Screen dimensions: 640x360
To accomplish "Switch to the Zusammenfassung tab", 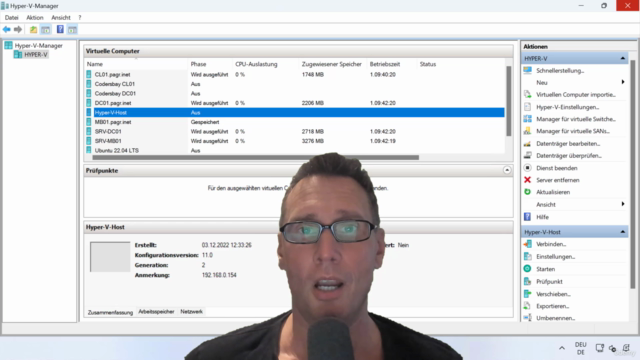I will [x=110, y=312].
